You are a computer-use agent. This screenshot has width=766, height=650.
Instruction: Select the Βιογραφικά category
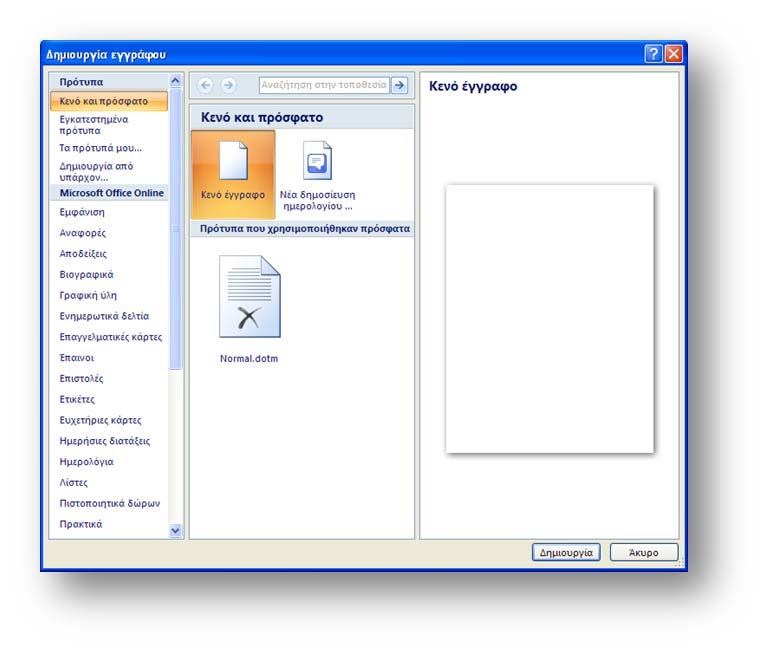click(x=86, y=274)
